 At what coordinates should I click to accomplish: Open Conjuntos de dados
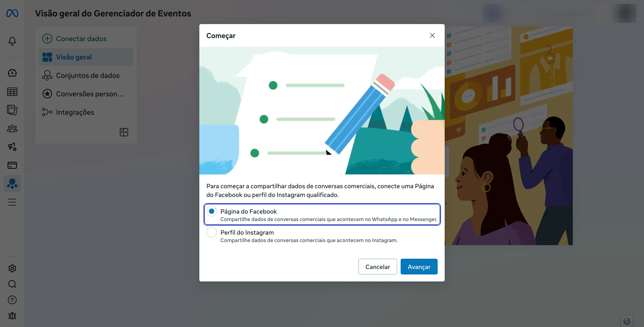pos(86,75)
